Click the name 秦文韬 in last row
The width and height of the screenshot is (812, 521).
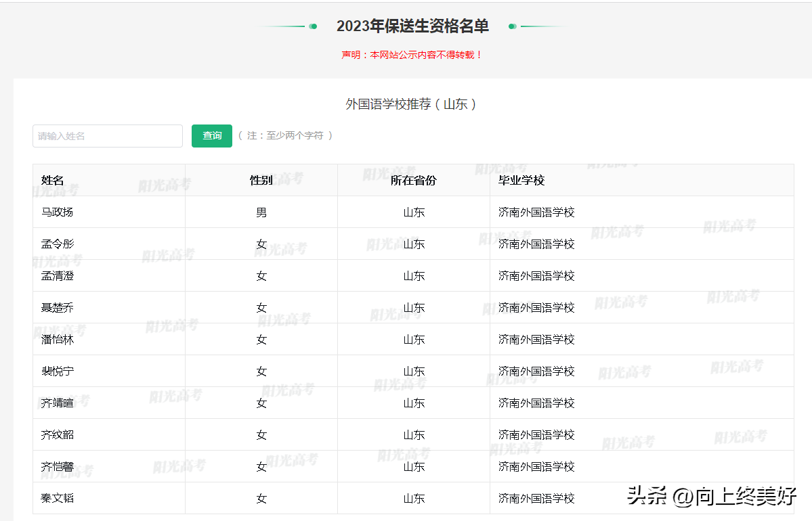[58, 499]
